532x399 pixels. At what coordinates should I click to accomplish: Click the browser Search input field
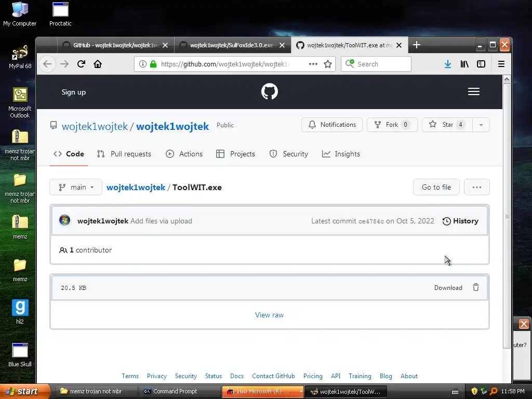point(376,64)
